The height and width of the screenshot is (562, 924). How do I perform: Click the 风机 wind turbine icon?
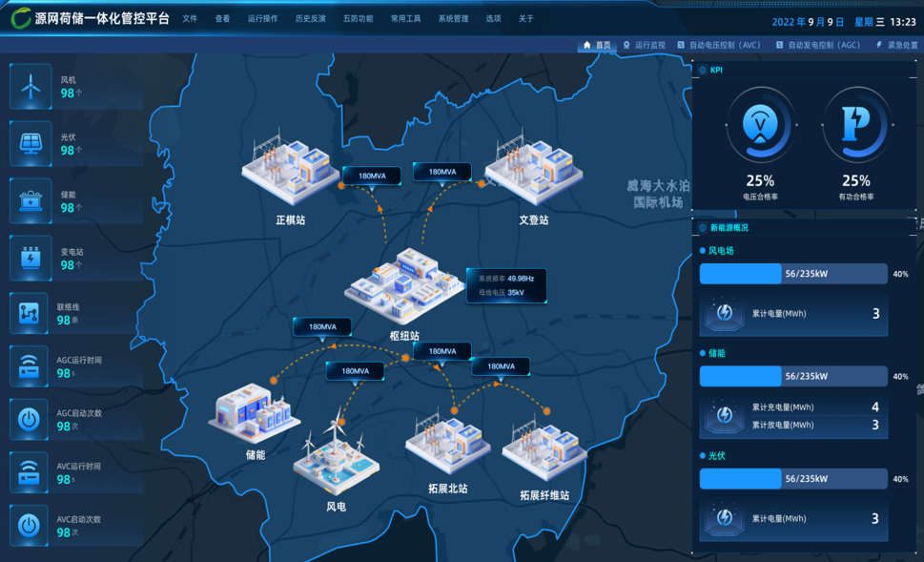[31, 86]
